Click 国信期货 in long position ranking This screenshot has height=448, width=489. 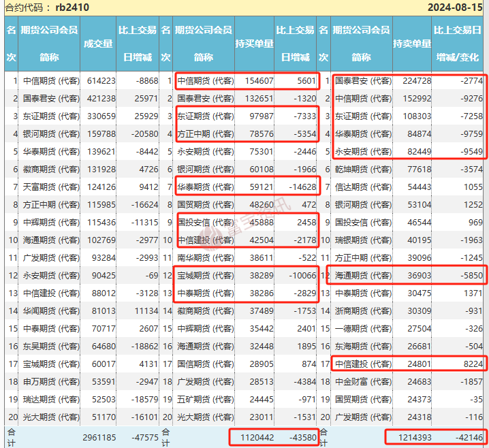pyautogui.click(x=206, y=364)
